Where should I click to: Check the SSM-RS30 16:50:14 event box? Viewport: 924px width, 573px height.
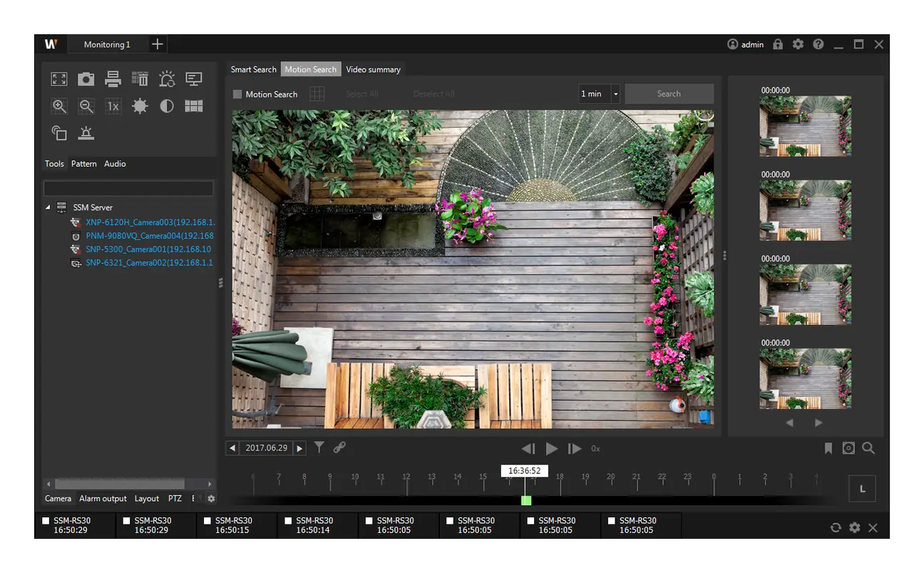coord(289,521)
